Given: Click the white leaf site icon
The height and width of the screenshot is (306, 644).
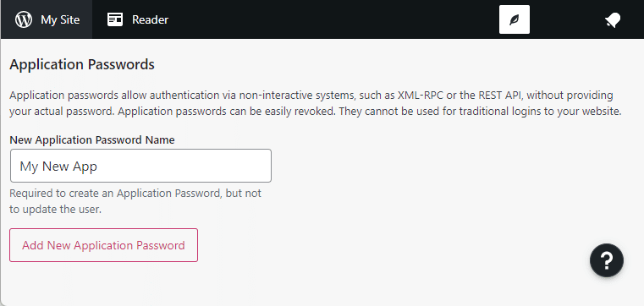Looking at the screenshot, I should [515, 19].
